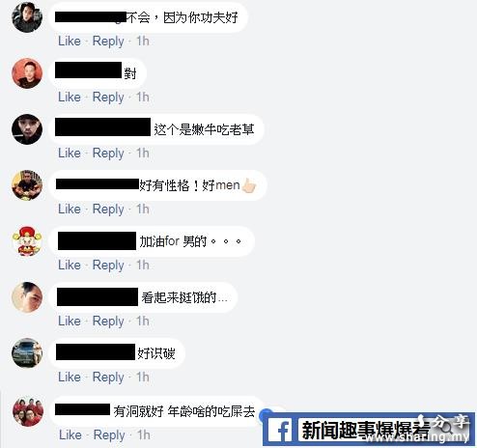Screen dimensions: 477x448
Task: Open the 新闻趣事爆爆看 page banner
Action: 369,430
